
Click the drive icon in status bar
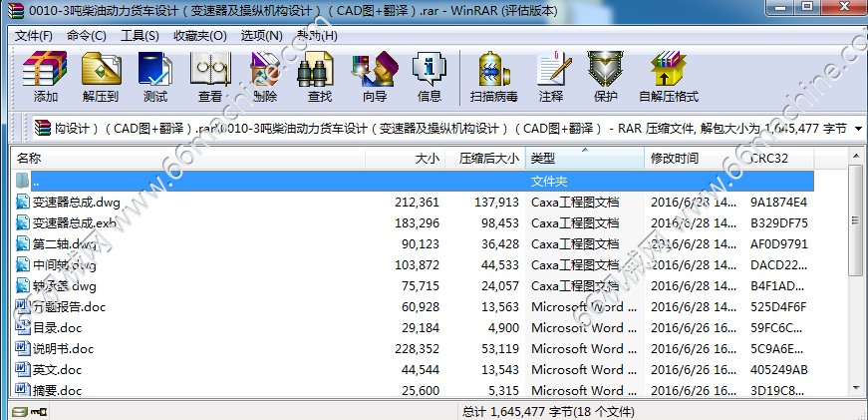click(x=19, y=412)
